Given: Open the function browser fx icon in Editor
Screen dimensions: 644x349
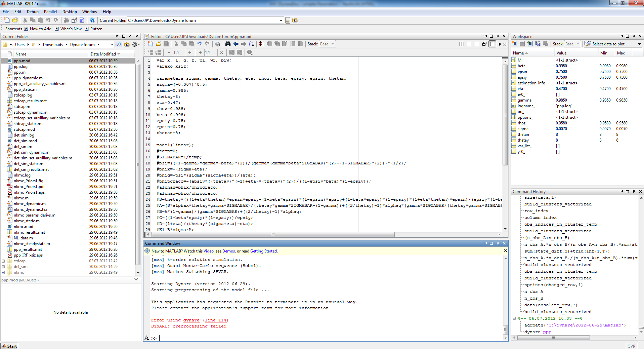Looking at the screenshot, I should pyautogui.click(x=251, y=44).
